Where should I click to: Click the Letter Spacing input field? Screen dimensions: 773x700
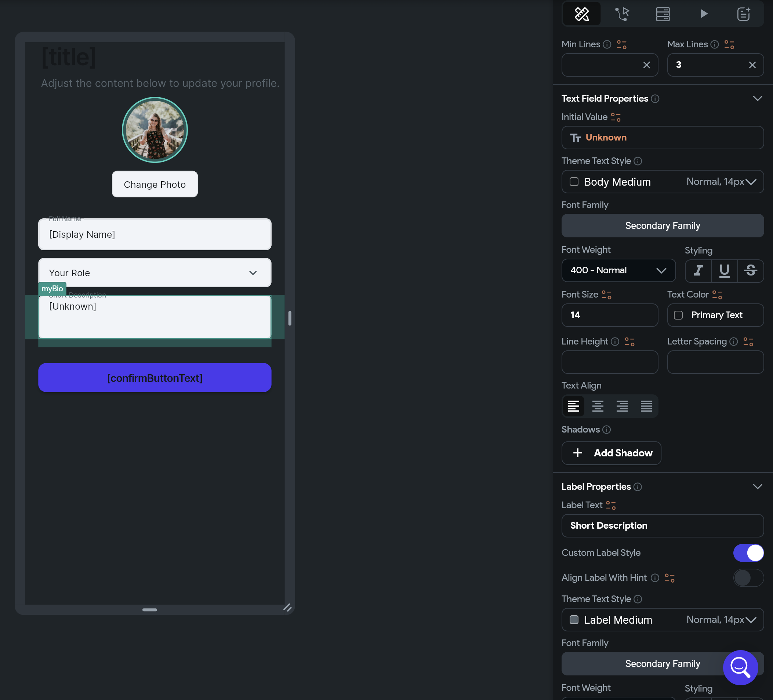click(x=715, y=362)
